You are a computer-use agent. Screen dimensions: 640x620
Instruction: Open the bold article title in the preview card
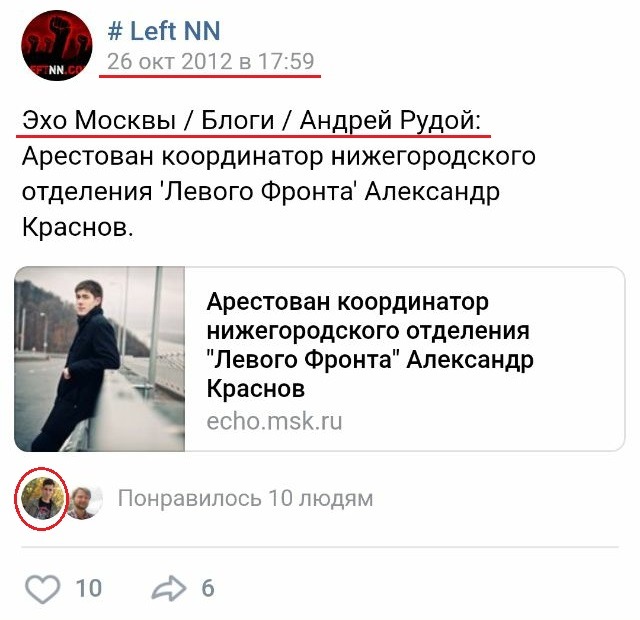(370, 345)
